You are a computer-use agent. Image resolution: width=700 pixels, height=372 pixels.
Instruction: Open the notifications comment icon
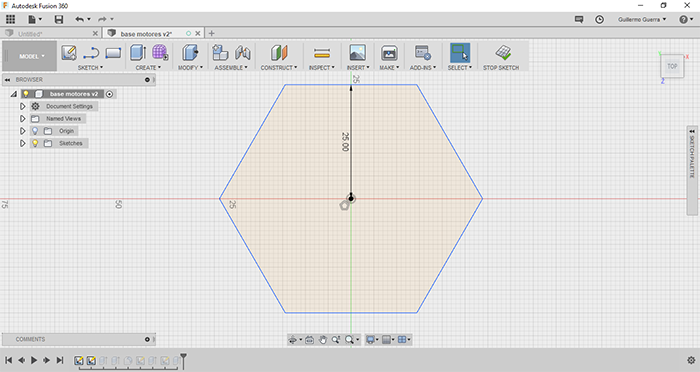point(579,19)
